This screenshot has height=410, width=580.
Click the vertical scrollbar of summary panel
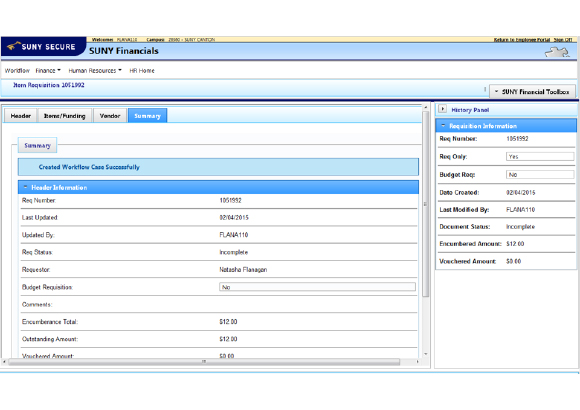(x=425, y=204)
